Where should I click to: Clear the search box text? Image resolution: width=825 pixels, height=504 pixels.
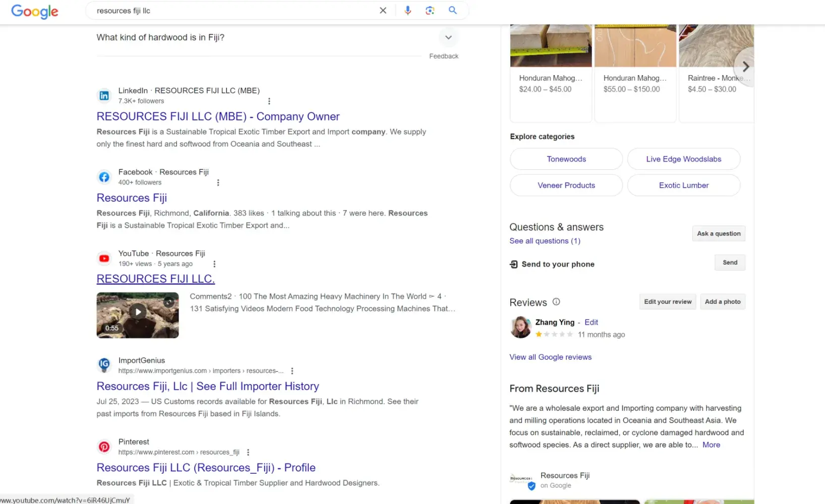tap(383, 11)
